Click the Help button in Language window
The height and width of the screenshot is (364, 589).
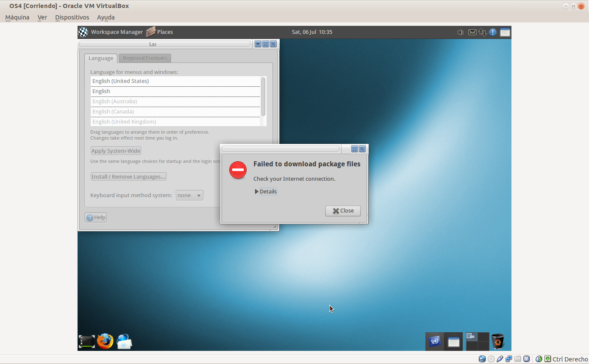(96, 218)
